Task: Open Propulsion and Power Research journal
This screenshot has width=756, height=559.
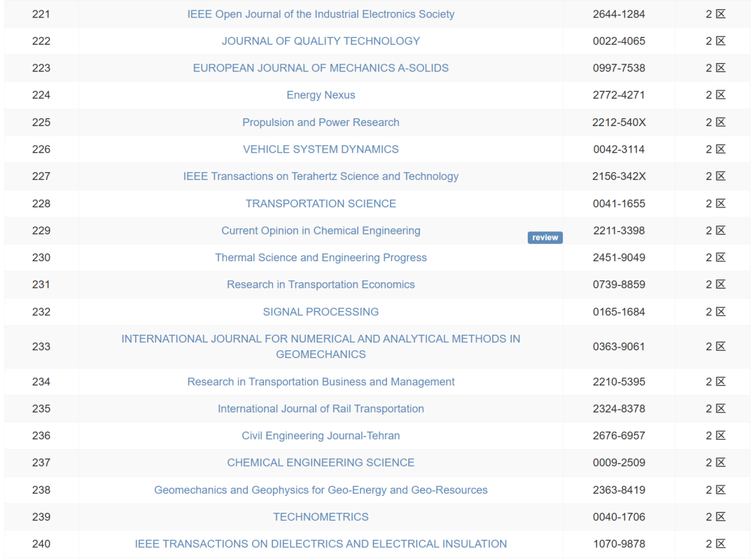Action: click(x=321, y=122)
